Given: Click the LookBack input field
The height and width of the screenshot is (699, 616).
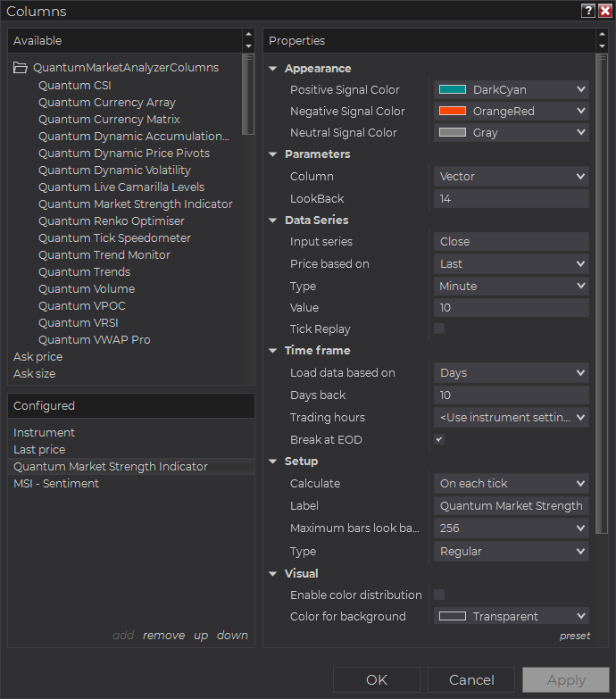Looking at the screenshot, I should pyautogui.click(x=512, y=199).
